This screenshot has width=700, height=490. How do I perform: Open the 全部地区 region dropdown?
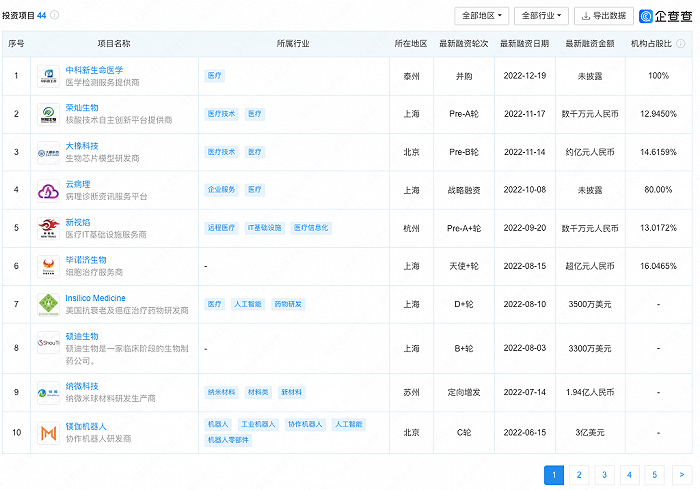tap(482, 16)
